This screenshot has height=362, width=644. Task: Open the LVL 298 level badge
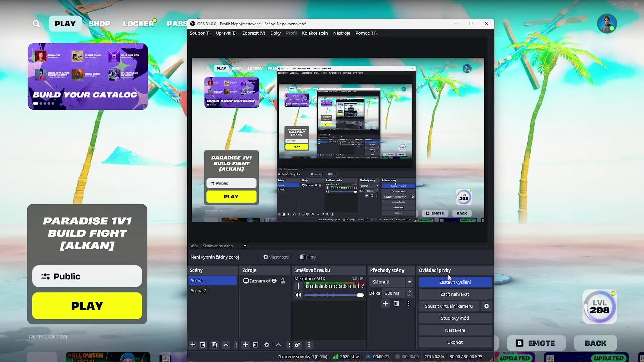(600, 306)
